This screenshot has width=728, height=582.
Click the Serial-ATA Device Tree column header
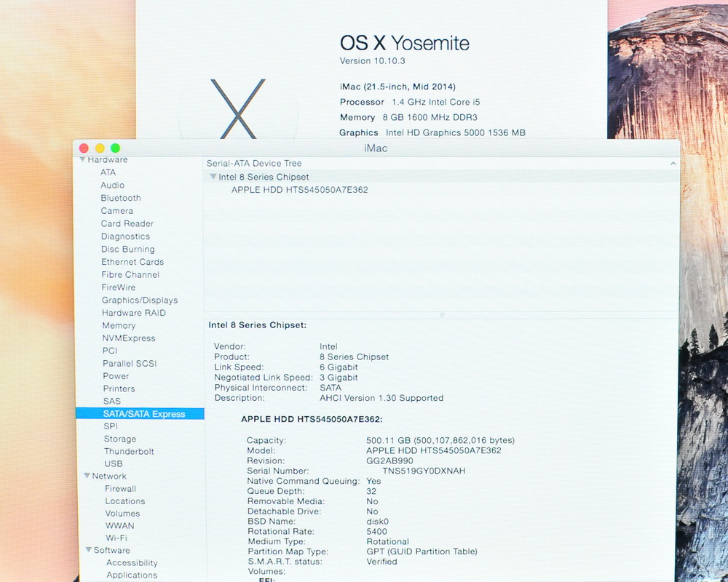441,164
